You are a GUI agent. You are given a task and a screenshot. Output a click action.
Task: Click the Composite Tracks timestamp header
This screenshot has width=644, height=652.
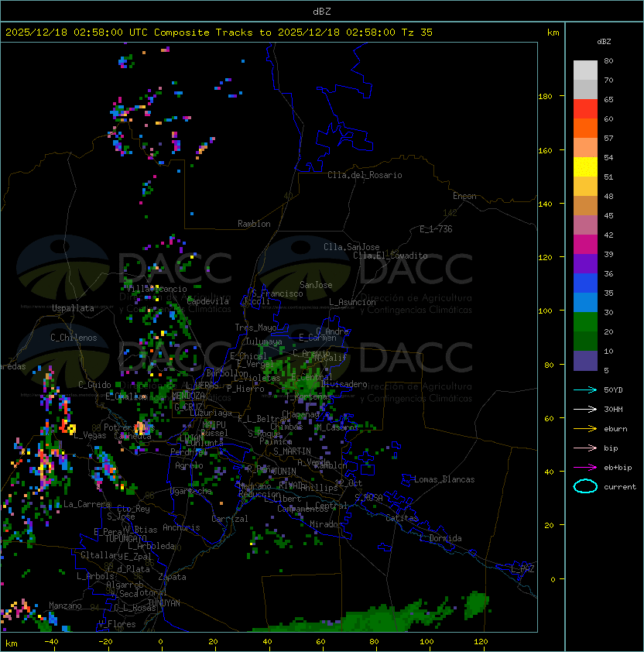(x=219, y=33)
